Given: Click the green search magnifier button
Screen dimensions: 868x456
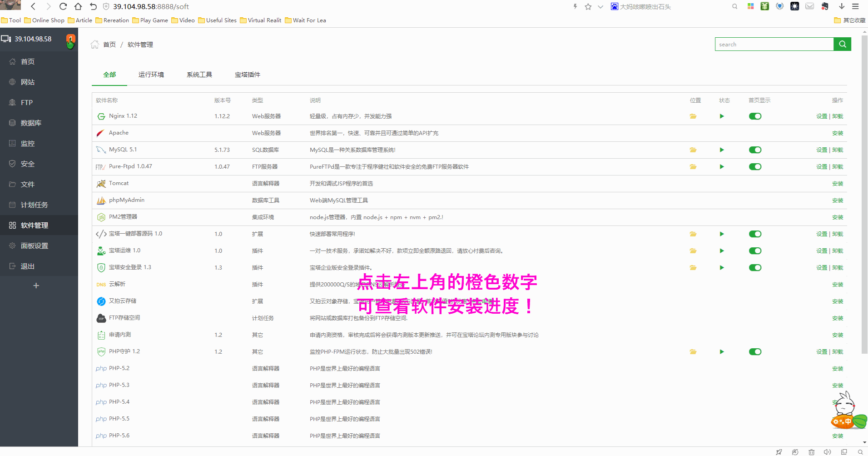Looking at the screenshot, I should tap(843, 44).
